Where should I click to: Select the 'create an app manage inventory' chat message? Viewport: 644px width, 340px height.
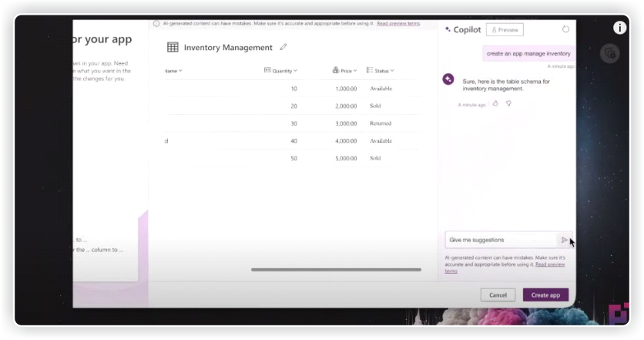tap(528, 53)
